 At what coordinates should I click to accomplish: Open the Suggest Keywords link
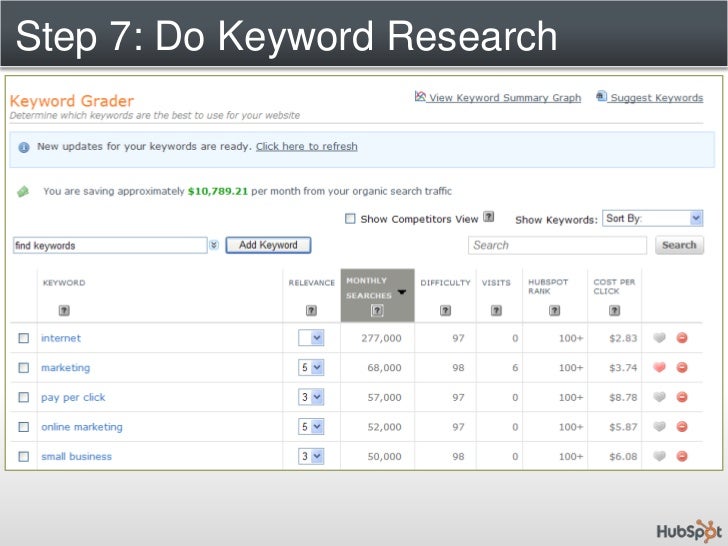coord(656,98)
